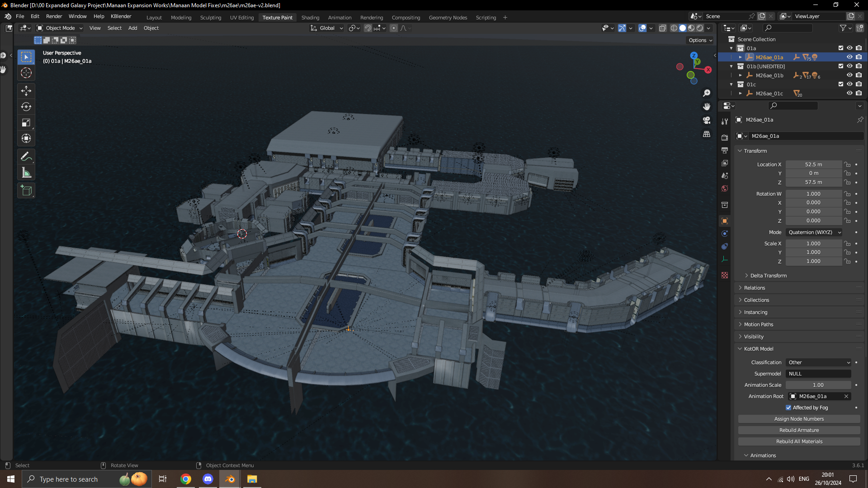Image resolution: width=868 pixels, height=488 pixels.
Task: Switch to the Shading workspace tab
Action: click(310, 18)
